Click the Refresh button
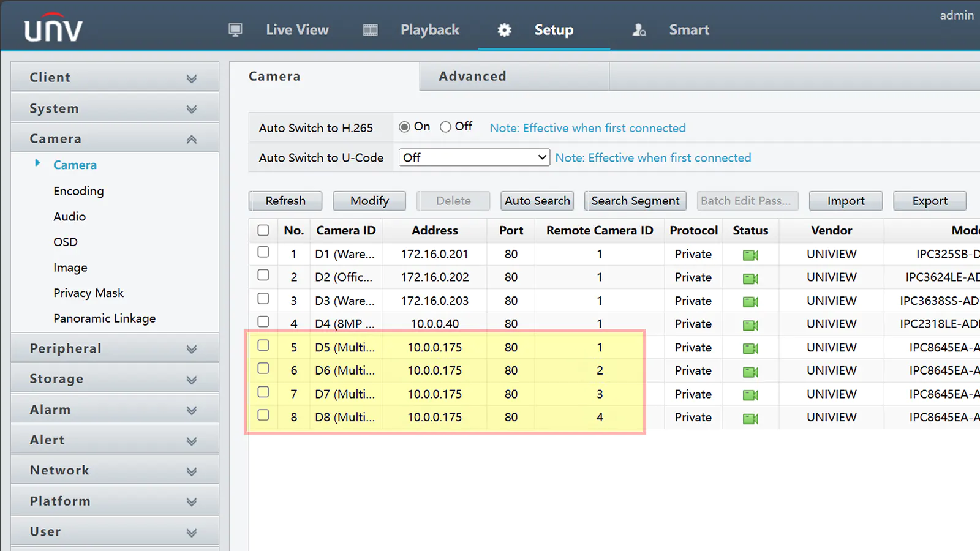The image size is (980, 551). pos(285,201)
